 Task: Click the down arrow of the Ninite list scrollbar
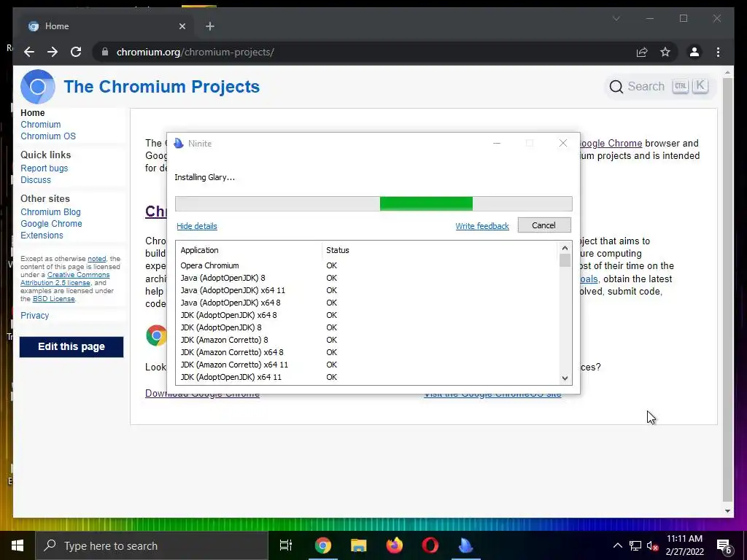pyautogui.click(x=565, y=378)
